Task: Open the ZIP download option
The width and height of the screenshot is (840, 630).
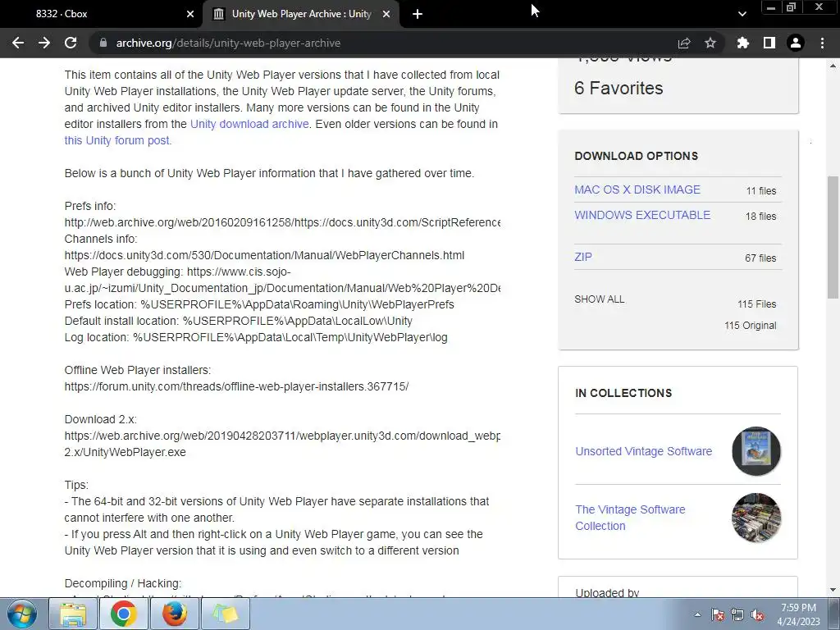Action: click(x=583, y=257)
